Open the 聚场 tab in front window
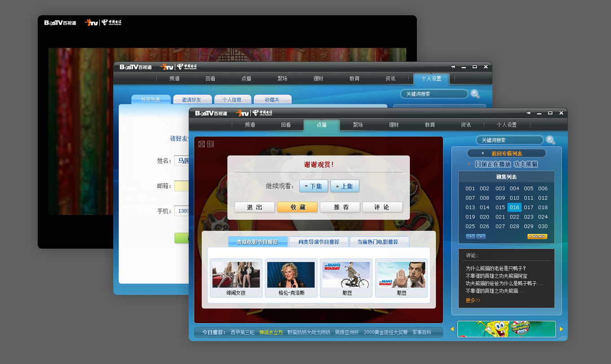Screen dimensions: 611x364 pos(358,125)
